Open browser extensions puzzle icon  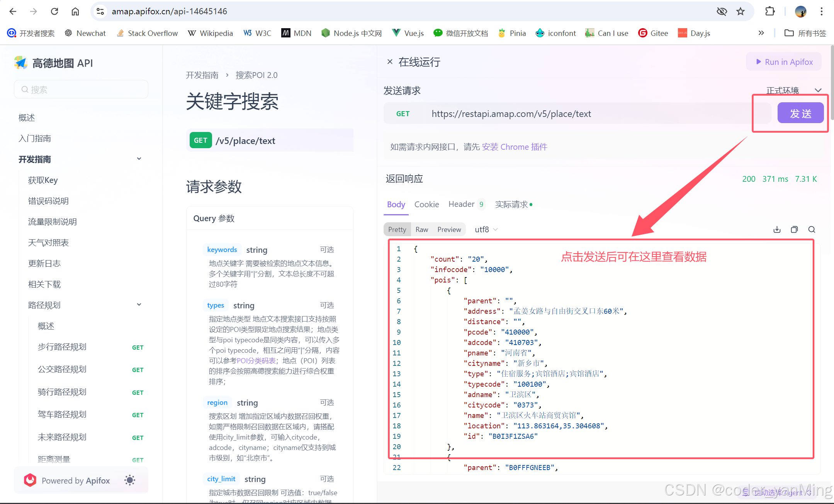[769, 12]
